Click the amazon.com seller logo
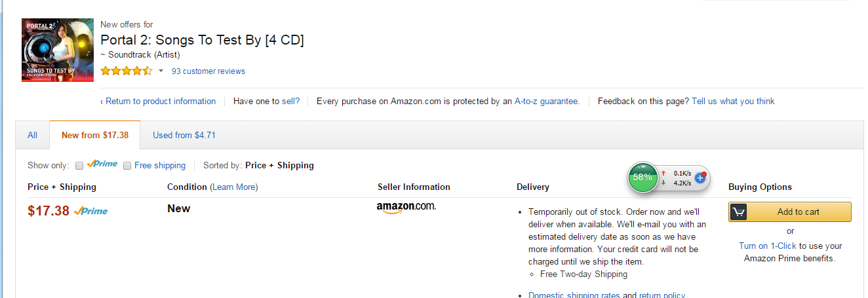The height and width of the screenshot is (298, 868). coord(406,208)
